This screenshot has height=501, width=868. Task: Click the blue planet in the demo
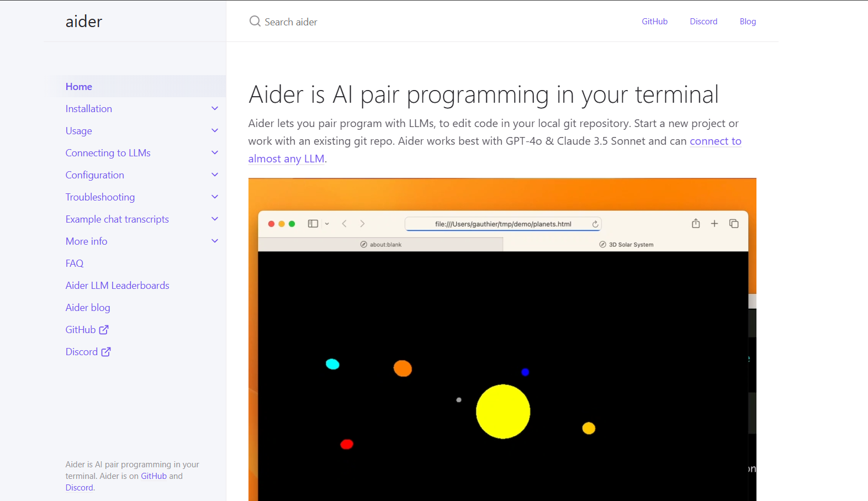coord(525,372)
